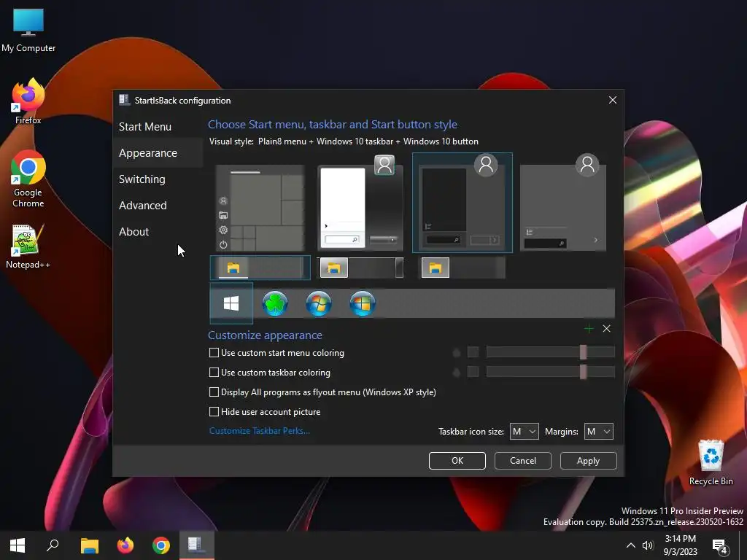The image size is (747, 560).
Task: Pick the Windows 7 orb start button
Action: click(319, 303)
